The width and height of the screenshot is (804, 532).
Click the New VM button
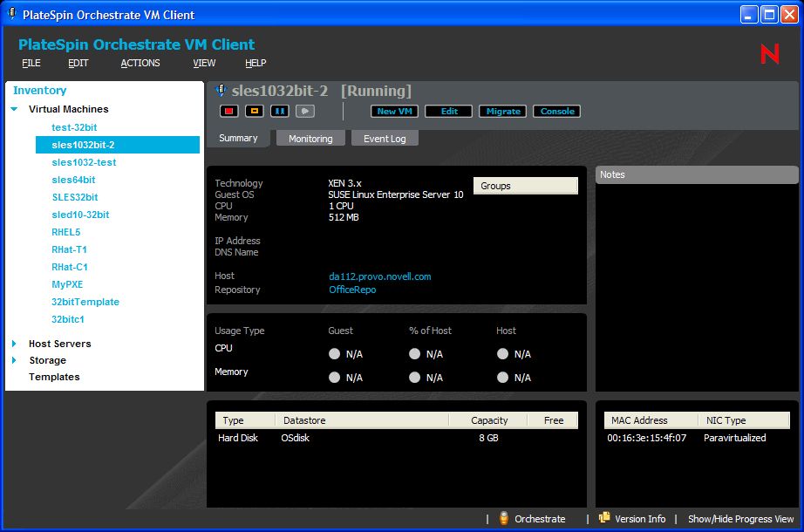pyautogui.click(x=395, y=112)
